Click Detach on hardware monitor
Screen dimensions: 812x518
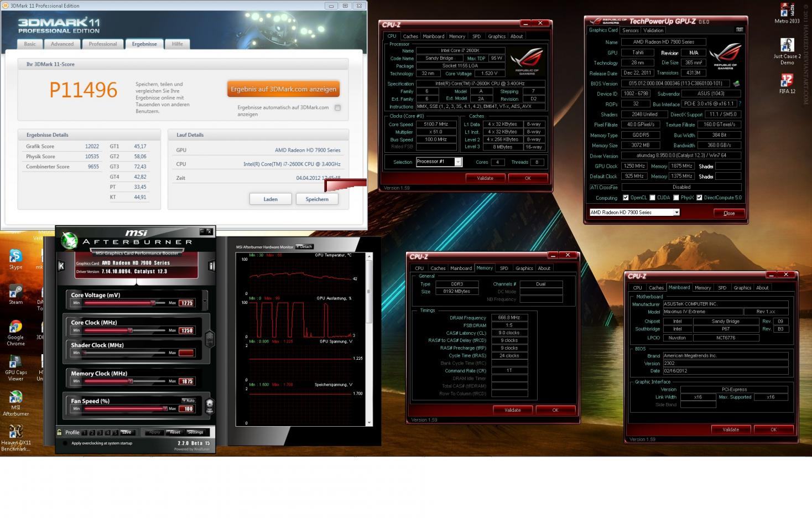305,247
